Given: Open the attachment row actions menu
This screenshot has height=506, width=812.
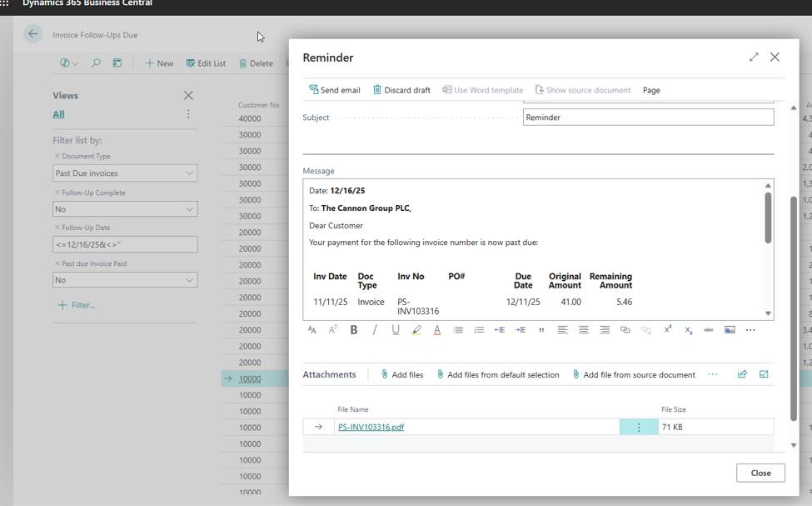Looking at the screenshot, I should (x=639, y=427).
